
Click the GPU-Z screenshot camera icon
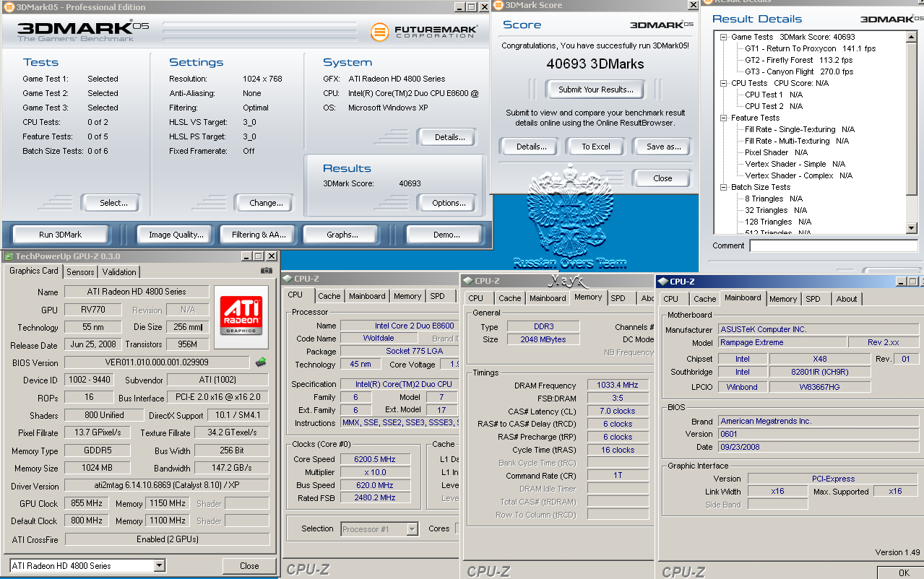point(267,271)
